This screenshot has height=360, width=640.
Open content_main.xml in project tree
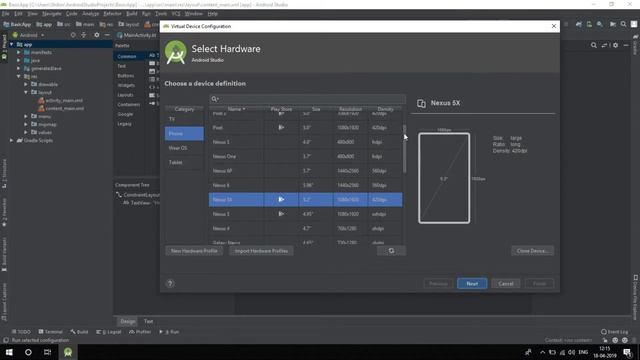(61, 109)
